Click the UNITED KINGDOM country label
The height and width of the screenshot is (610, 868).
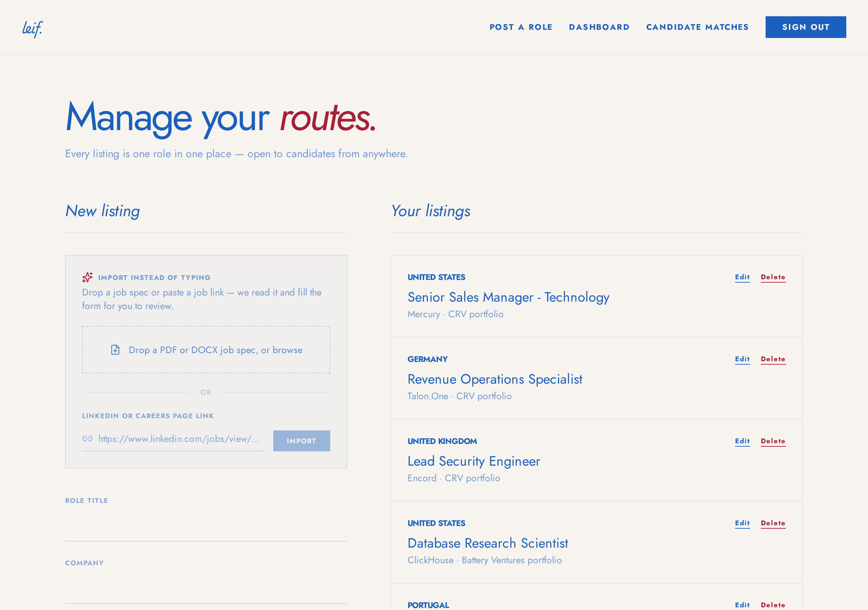coord(442,441)
